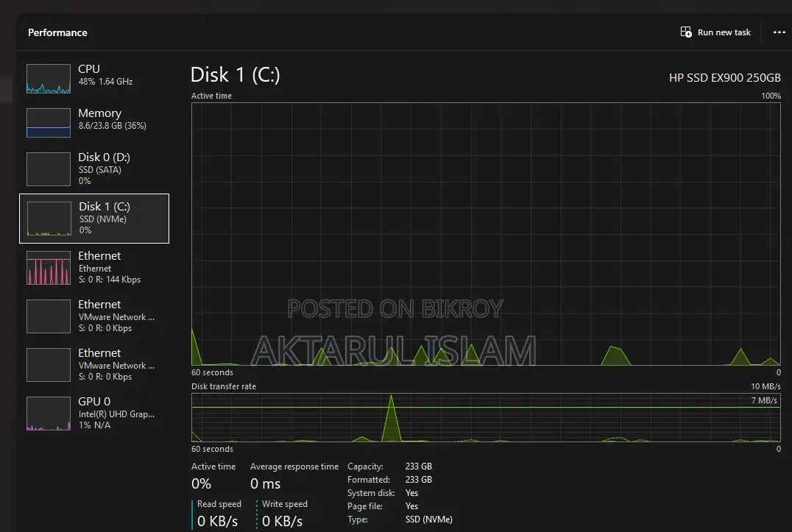Click the Active time graph area
This screenshot has height=532, width=792.
tap(486, 234)
